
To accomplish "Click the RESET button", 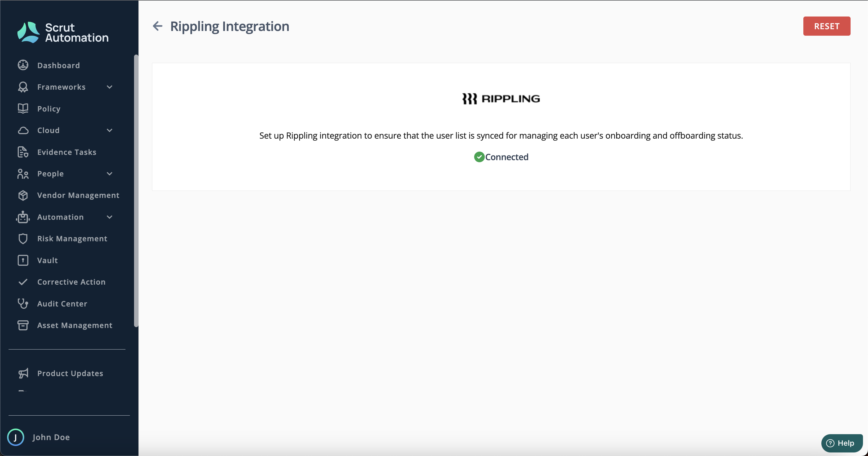I will point(826,26).
